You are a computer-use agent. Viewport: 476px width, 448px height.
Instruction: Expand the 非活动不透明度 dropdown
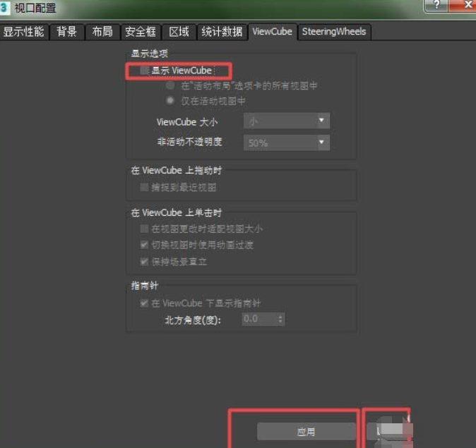tap(286, 143)
